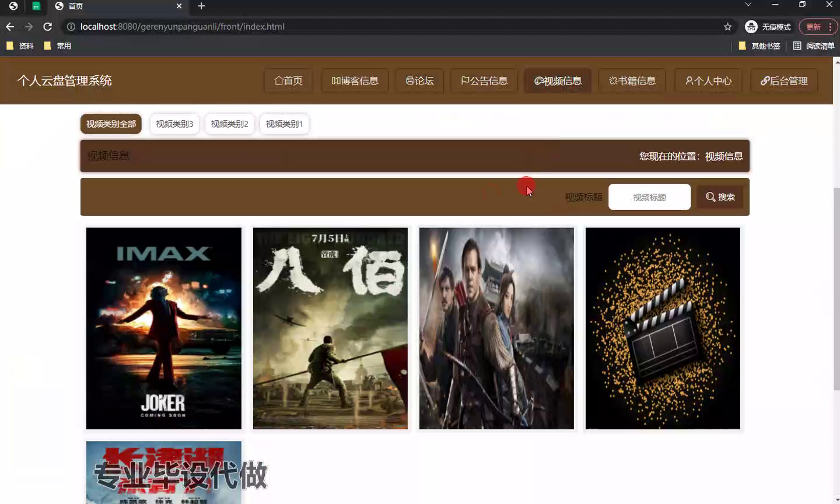The width and height of the screenshot is (840, 504).
Task: Click the tab search dropdown chevron
Action: coord(748,5)
